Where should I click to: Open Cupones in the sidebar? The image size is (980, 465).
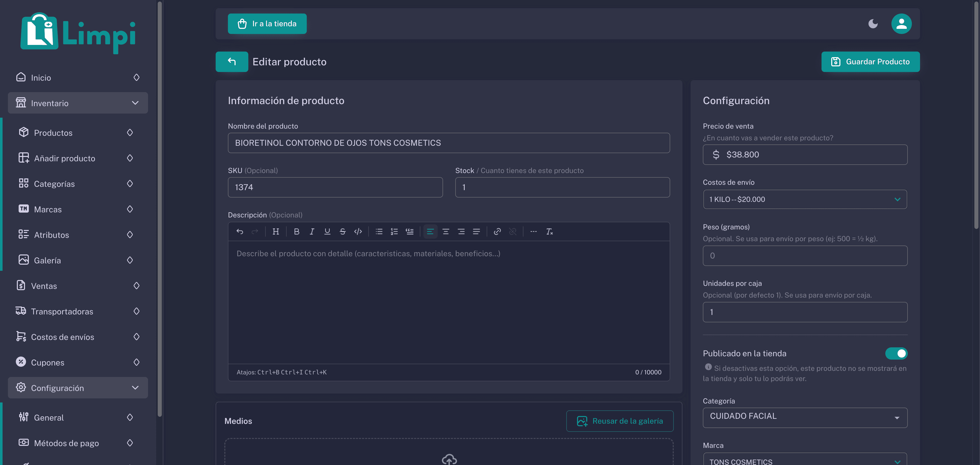(78, 362)
